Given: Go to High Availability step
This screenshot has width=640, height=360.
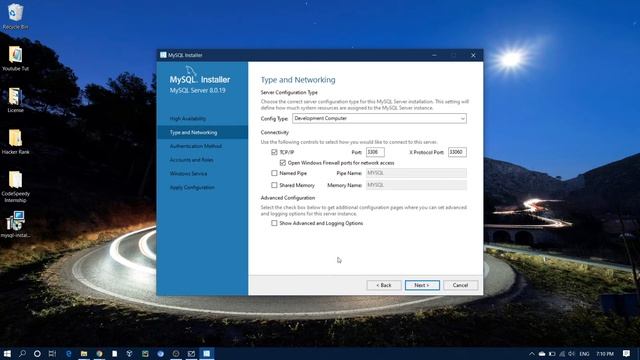Looking at the screenshot, I should 188,118.
